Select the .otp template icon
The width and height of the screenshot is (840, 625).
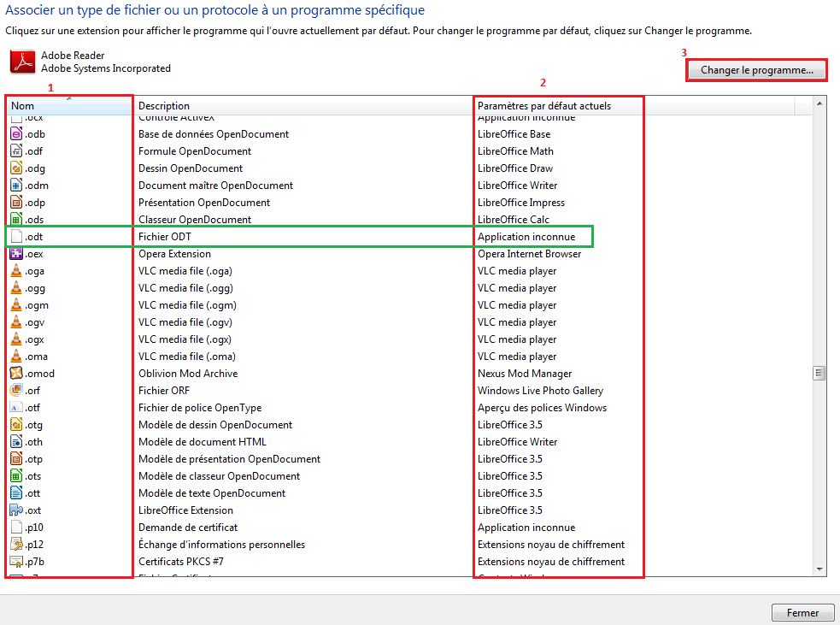[16, 459]
